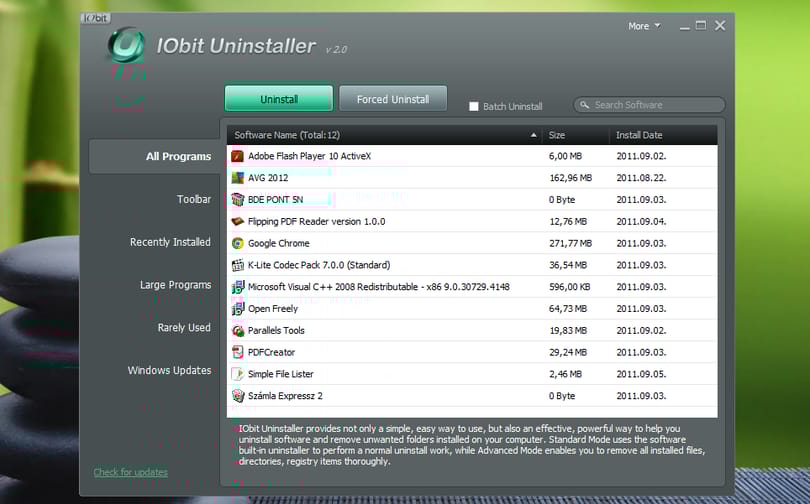This screenshot has height=504, width=810.
Task: Click the 36,54 MB size value
Action: [x=568, y=265]
